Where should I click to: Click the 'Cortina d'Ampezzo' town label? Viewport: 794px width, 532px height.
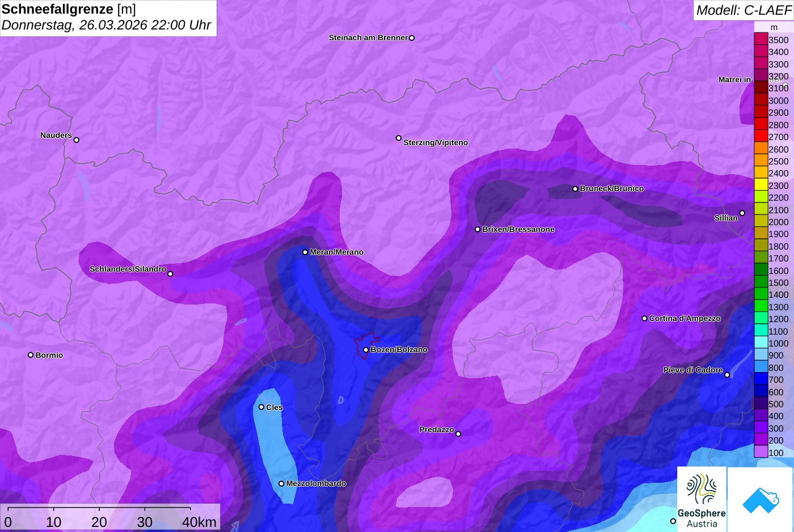coord(685,318)
